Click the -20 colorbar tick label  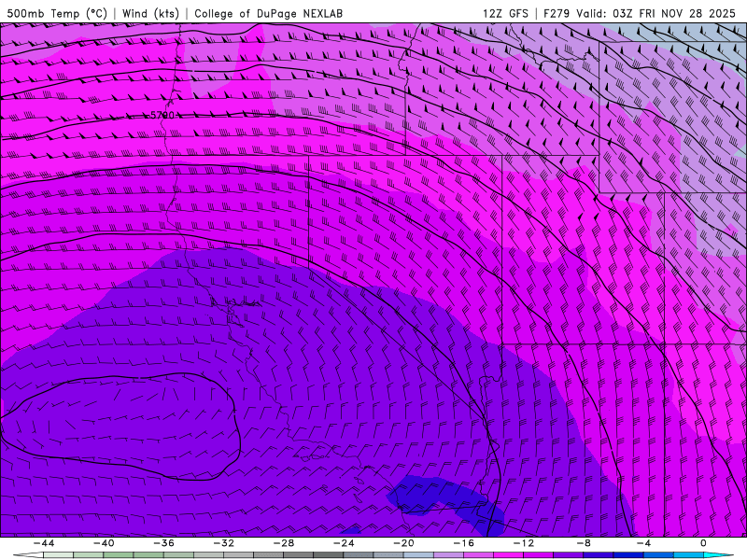point(403,543)
